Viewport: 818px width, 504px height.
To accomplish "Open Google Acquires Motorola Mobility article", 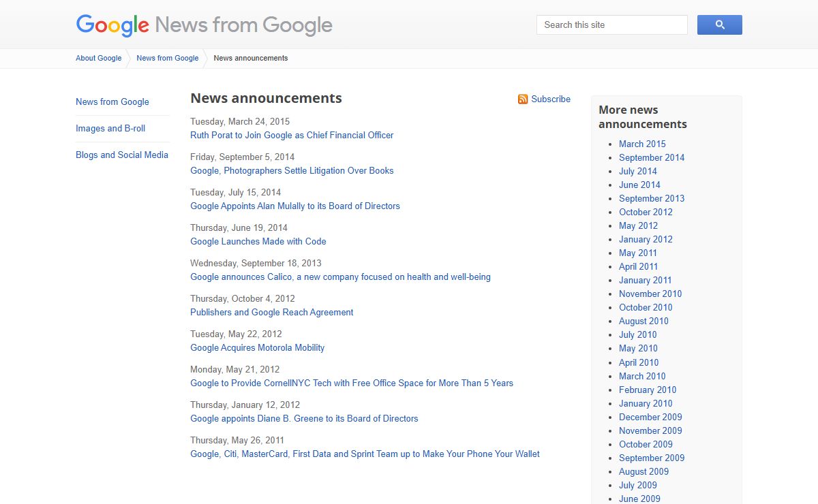I will click(258, 347).
